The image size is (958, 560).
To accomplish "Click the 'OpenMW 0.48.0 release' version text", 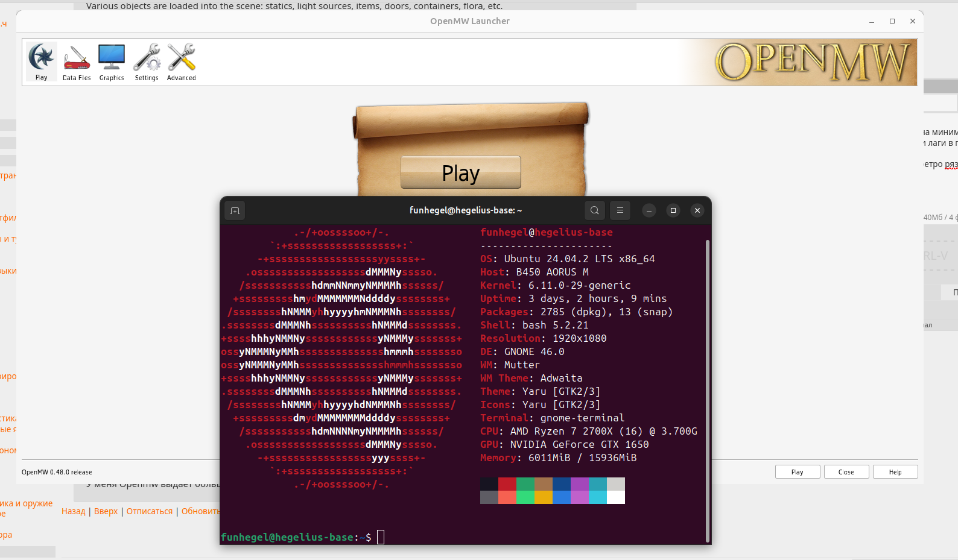I will point(57,472).
